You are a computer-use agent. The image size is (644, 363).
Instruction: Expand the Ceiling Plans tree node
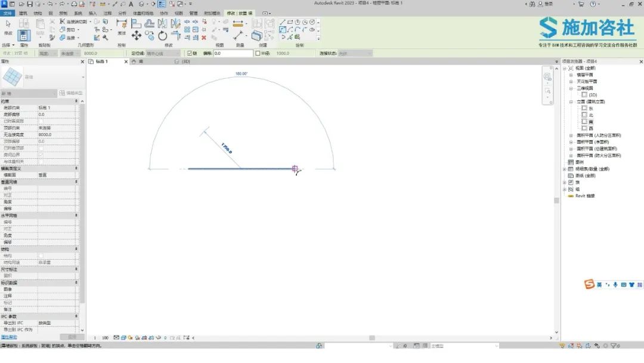(x=571, y=82)
